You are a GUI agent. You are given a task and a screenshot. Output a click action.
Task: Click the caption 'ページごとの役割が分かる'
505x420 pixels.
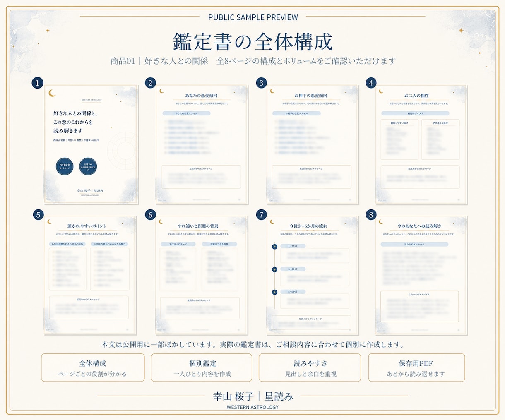(92, 374)
